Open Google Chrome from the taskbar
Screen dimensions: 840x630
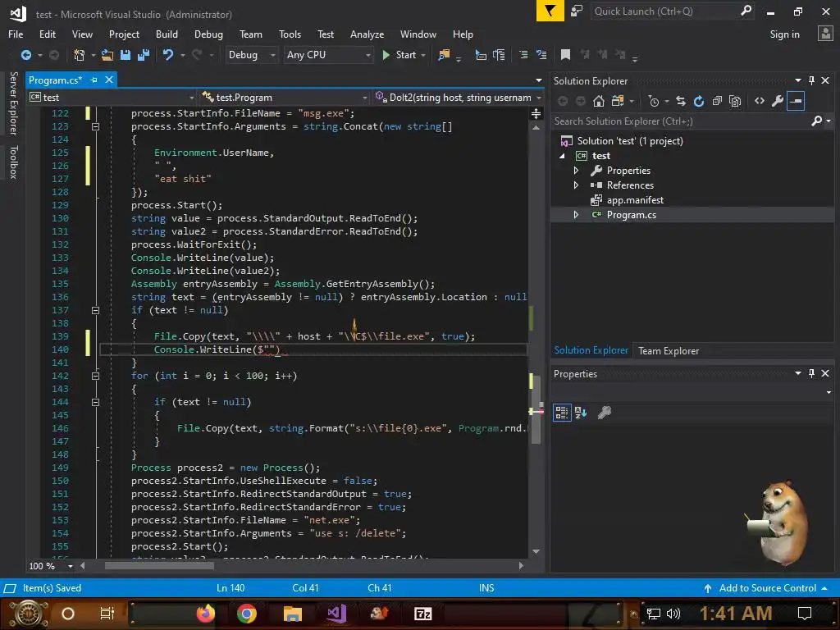246,613
